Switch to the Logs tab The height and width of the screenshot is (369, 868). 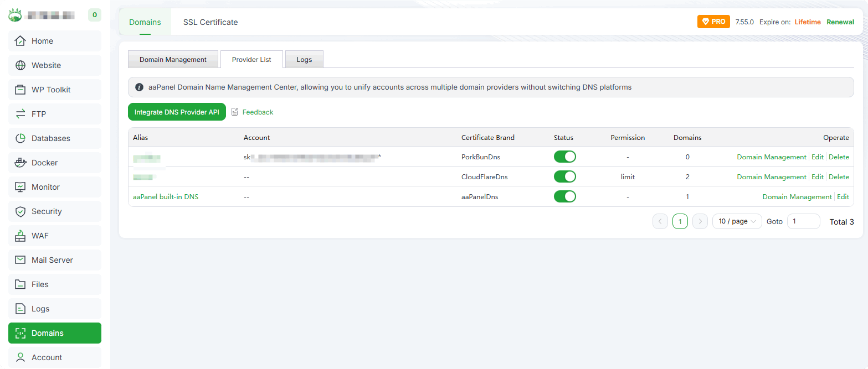coord(304,60)
